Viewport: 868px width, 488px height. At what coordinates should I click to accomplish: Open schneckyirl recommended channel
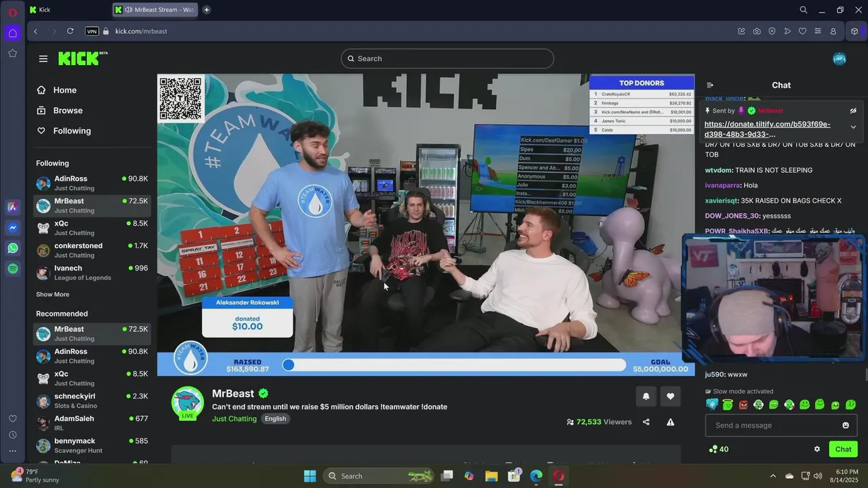tap(92, 401)
